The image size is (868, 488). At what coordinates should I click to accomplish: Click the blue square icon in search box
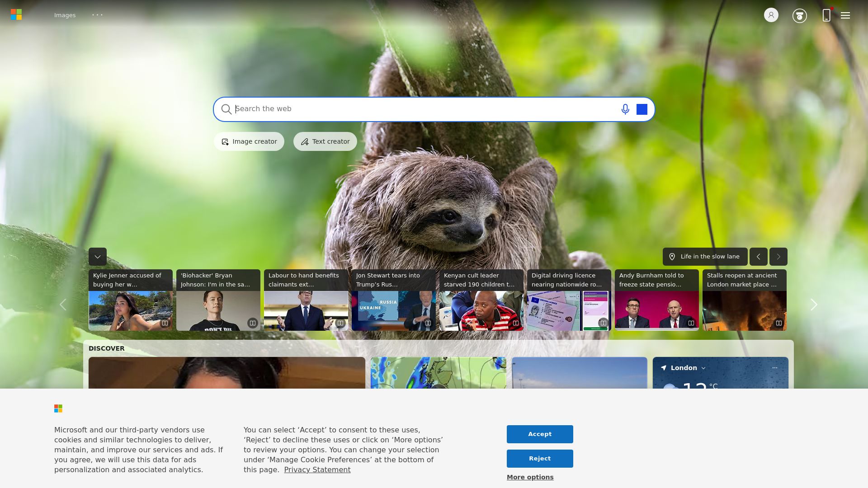click(x=642, y=109)
